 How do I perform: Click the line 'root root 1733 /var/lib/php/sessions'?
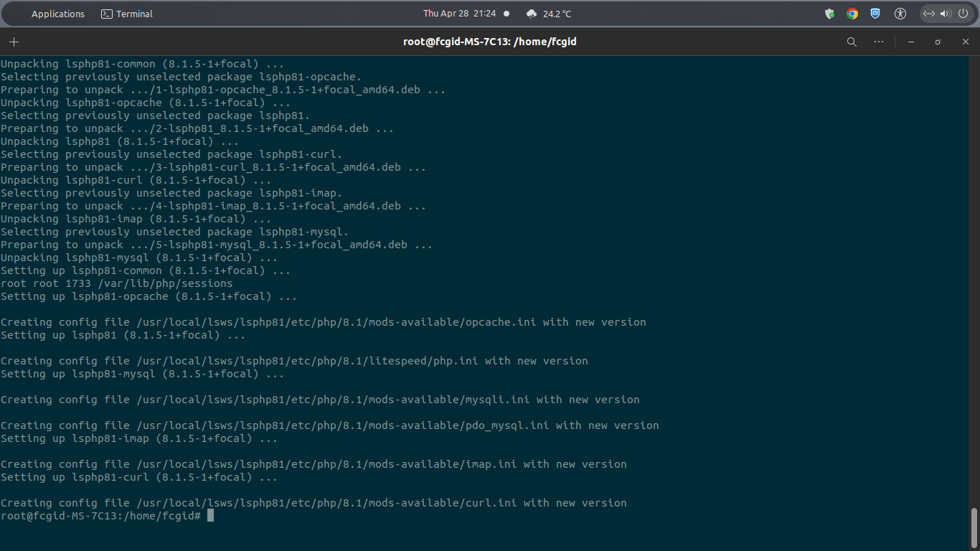[117, 283]
